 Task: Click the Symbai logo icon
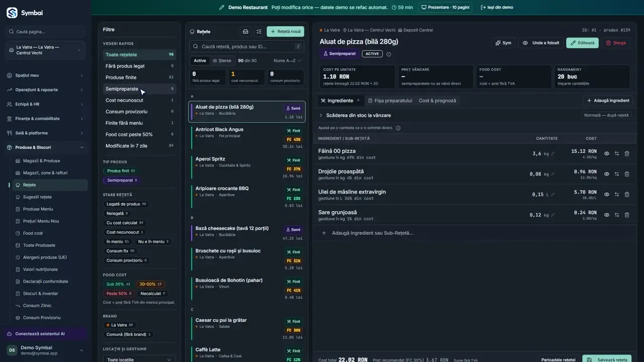[x=12, y=13]
